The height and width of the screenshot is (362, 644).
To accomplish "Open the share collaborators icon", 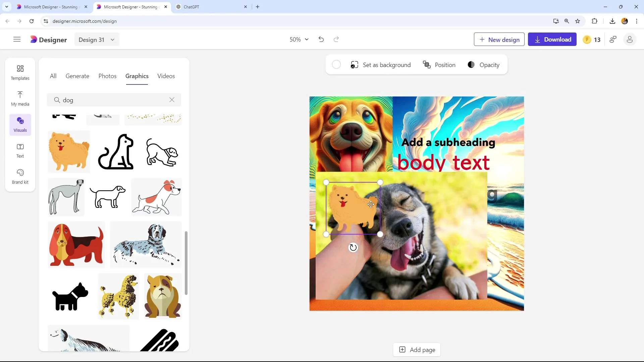I will pos(613,40).
